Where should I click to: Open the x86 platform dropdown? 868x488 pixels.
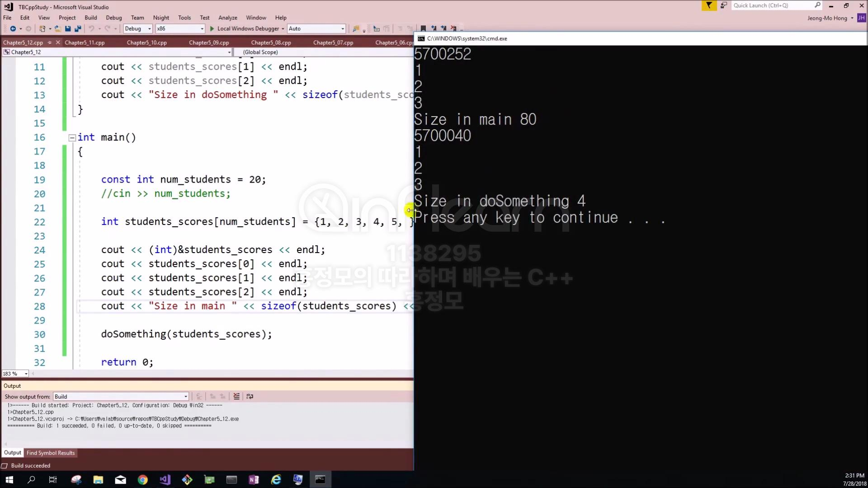(180, 28)
